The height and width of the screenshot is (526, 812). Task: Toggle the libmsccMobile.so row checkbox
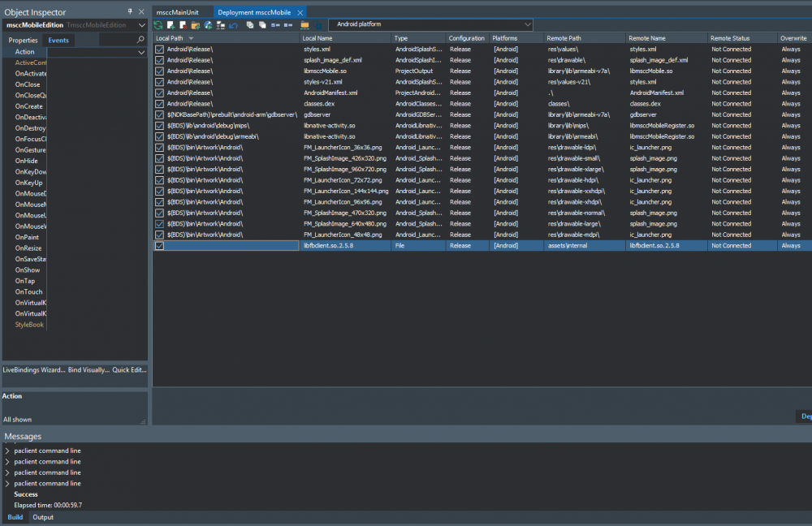(159, 71)
